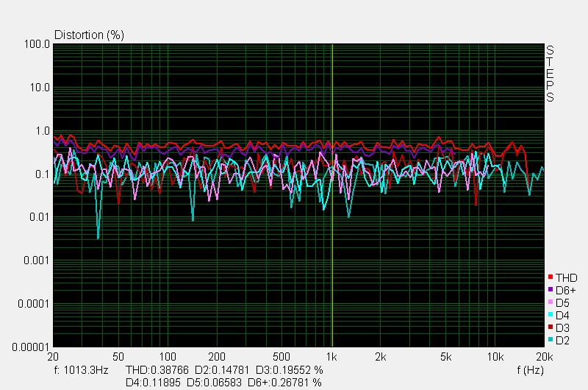
Task: Click the 50 x-axis tick label
Action: (x=118, y=357)
